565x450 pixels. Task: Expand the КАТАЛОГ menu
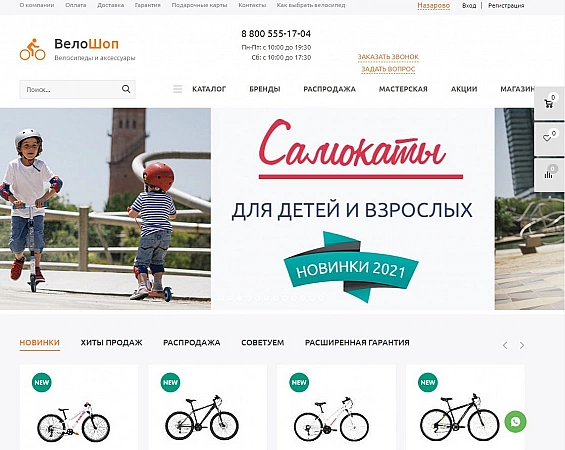tap(209, 89)
